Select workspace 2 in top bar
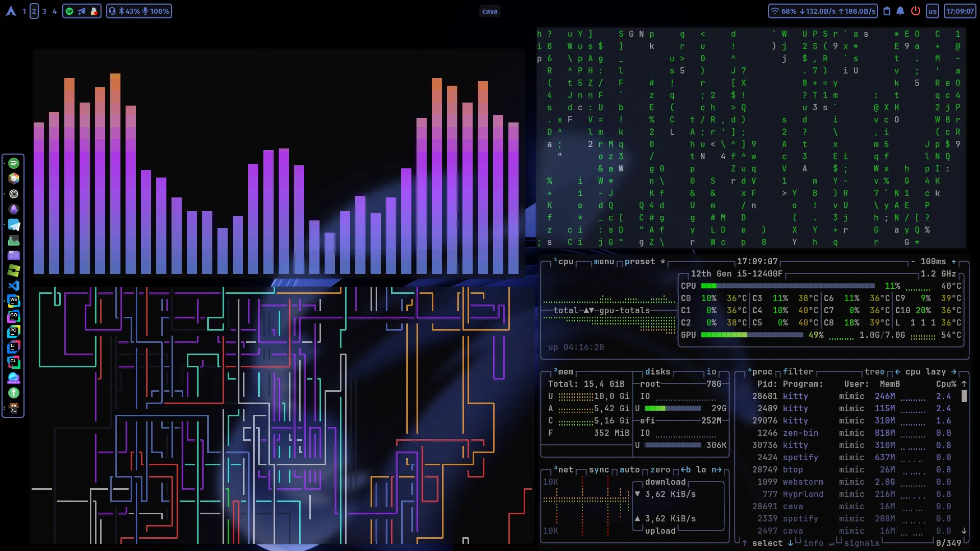 [34, 11]
